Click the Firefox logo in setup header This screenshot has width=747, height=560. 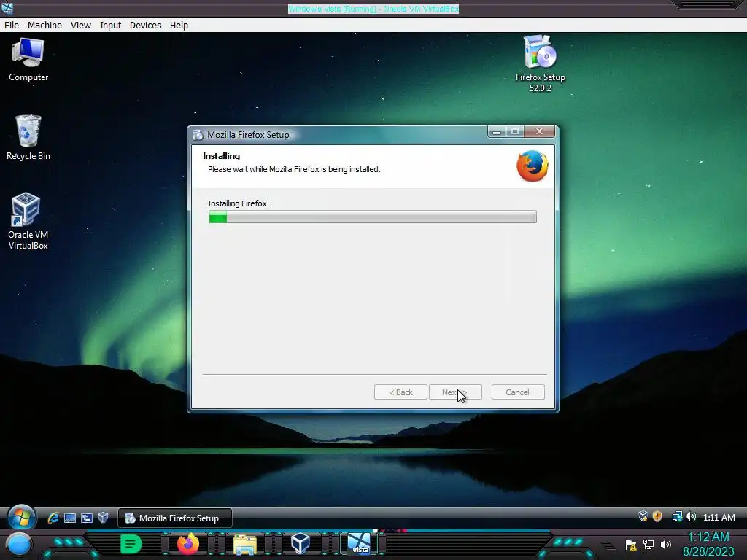pyautogui.click(x=532, y=166)
